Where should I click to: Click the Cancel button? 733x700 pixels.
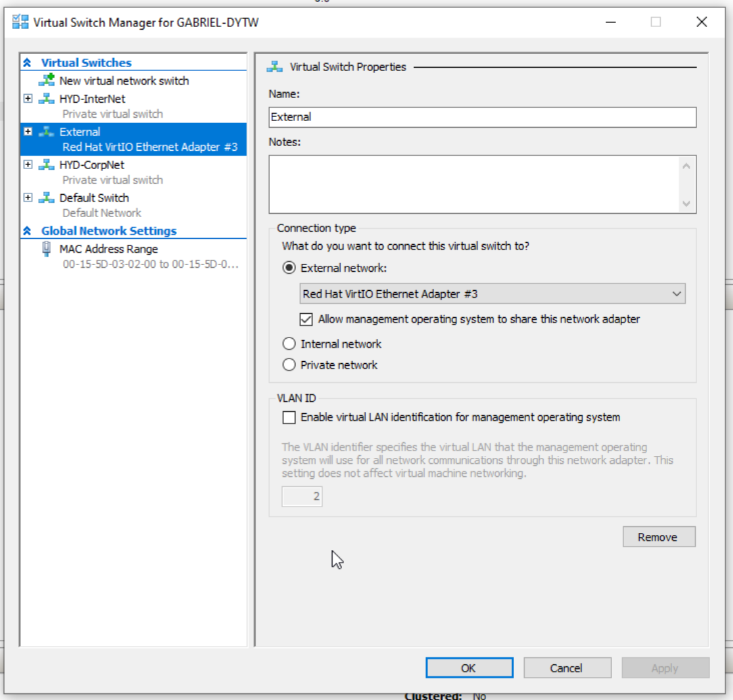567,668
